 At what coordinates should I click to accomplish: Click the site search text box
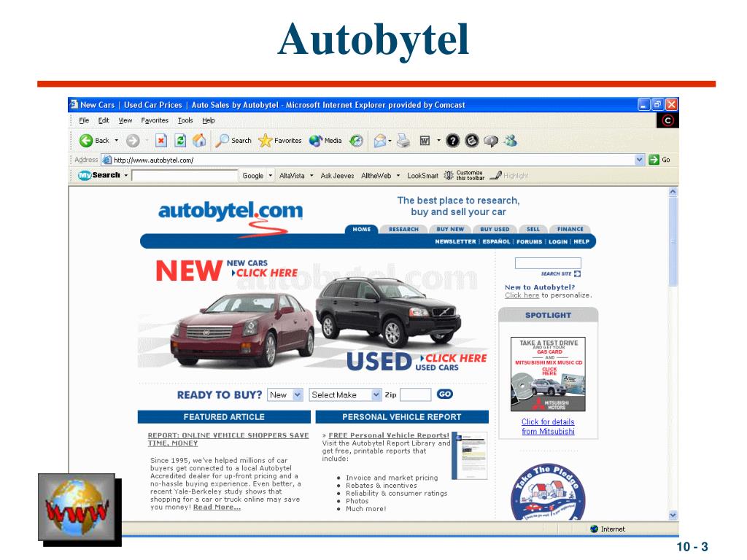(548, 263)
